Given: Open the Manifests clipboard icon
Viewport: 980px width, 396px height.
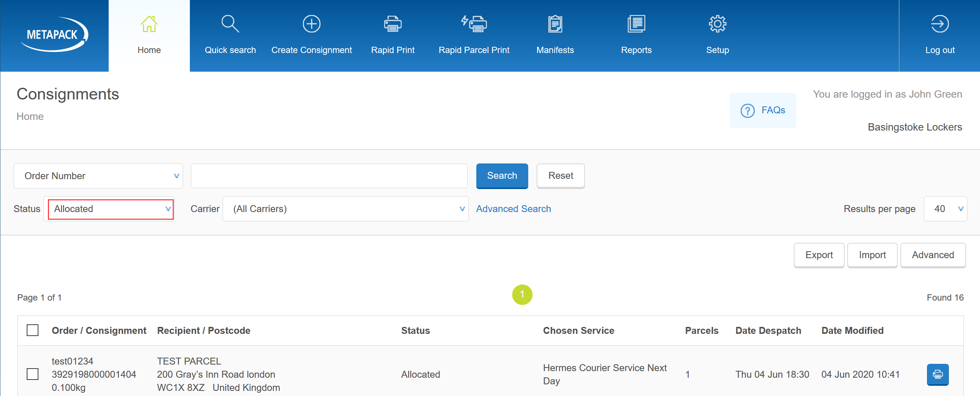Looking at the screenshot, I should point(555,24).
